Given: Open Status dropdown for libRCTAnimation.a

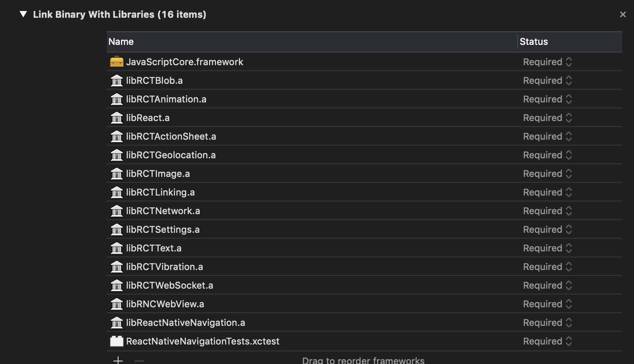Looking at the screenshot, I should pyautogui.click(x=547, y=99).
